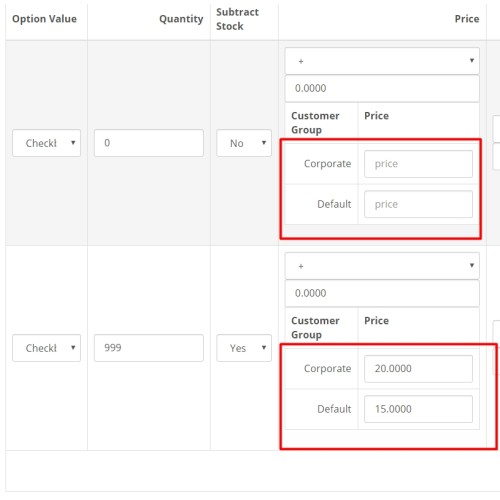Open the Option Value dropdown in the 999 quantity row
This screenshot has width=500, height=500.
[46, 348]
